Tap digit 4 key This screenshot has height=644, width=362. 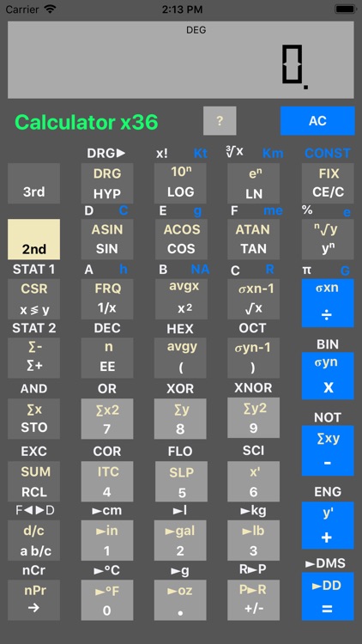coord(107,481)
